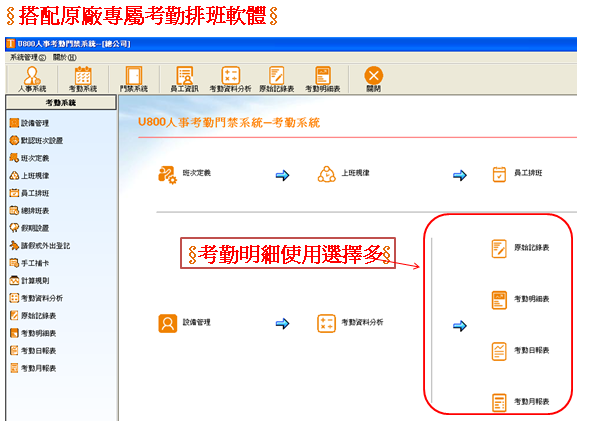
Task: Click the orange 關閉 toolbar button
Action: [374, 79]
